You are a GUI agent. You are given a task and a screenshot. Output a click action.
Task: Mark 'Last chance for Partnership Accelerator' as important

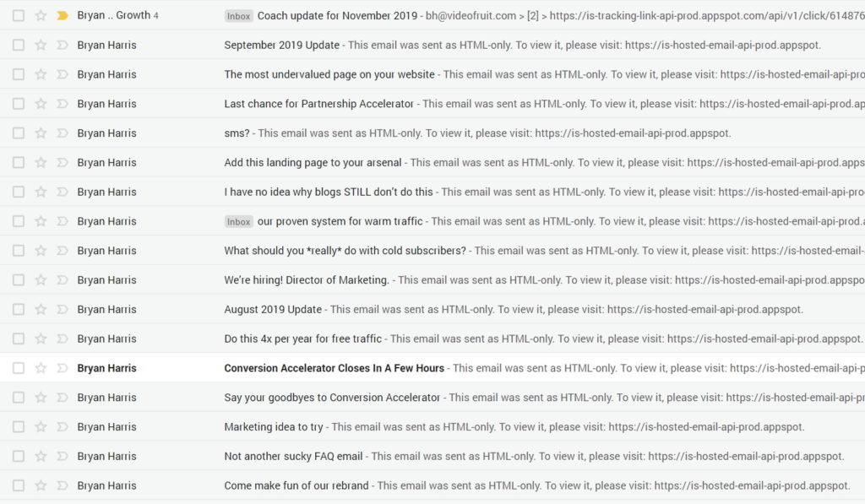point(63,104)
